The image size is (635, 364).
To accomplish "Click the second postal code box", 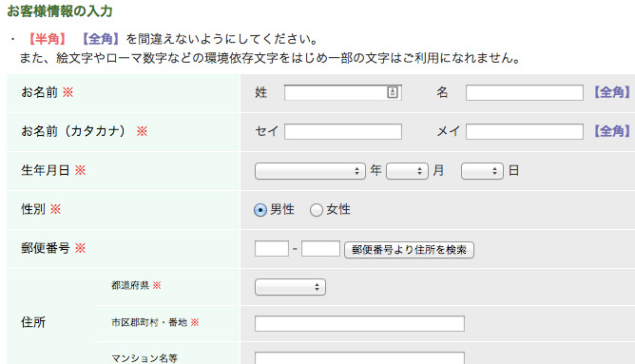I will coord(320,249).
